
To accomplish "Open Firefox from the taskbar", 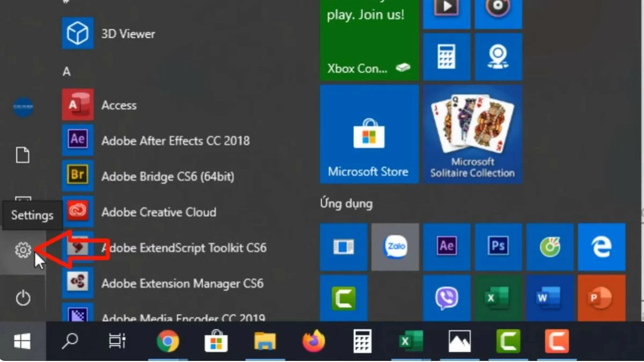I will [x=314, y=341].
